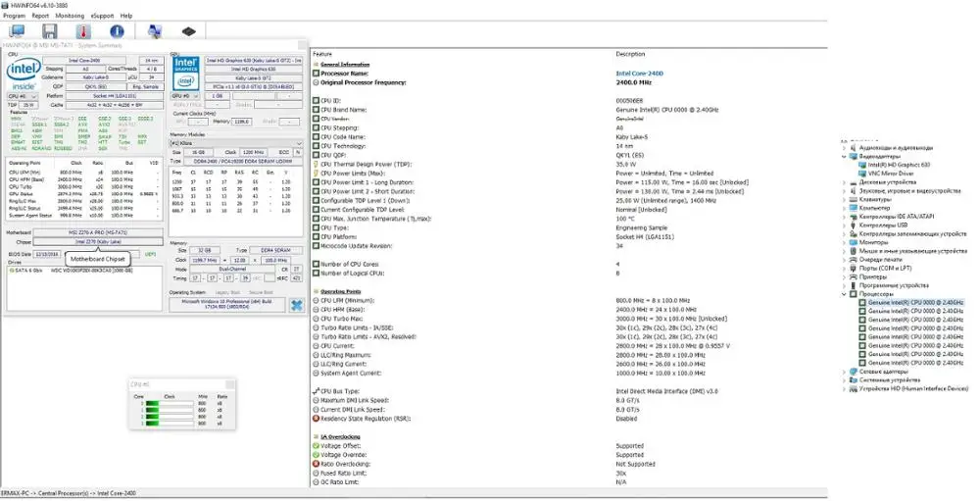Open the Memory Modules Kllisre dropdown
Screen dimensions: 980x501
coord(236,143)
